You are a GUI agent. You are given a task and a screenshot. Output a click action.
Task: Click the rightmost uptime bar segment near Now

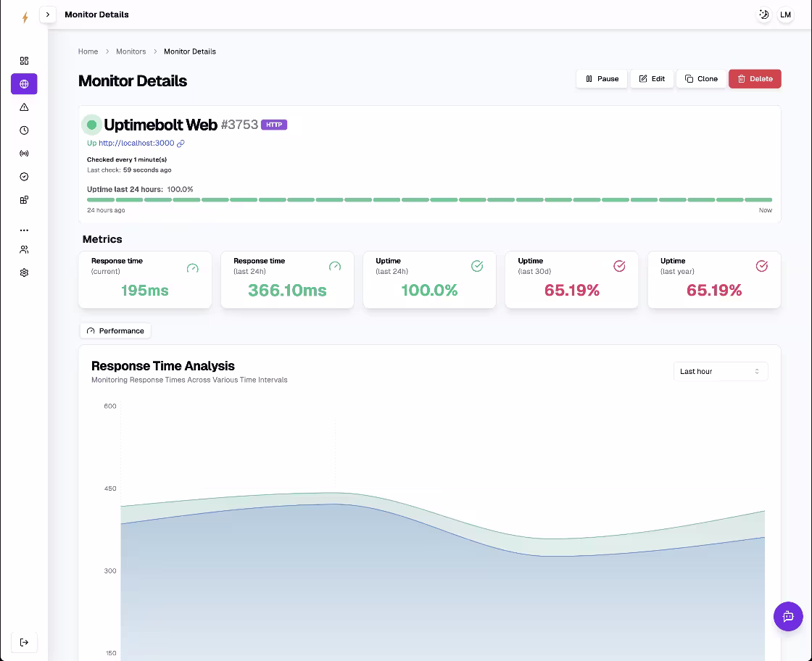coord(758,199)
